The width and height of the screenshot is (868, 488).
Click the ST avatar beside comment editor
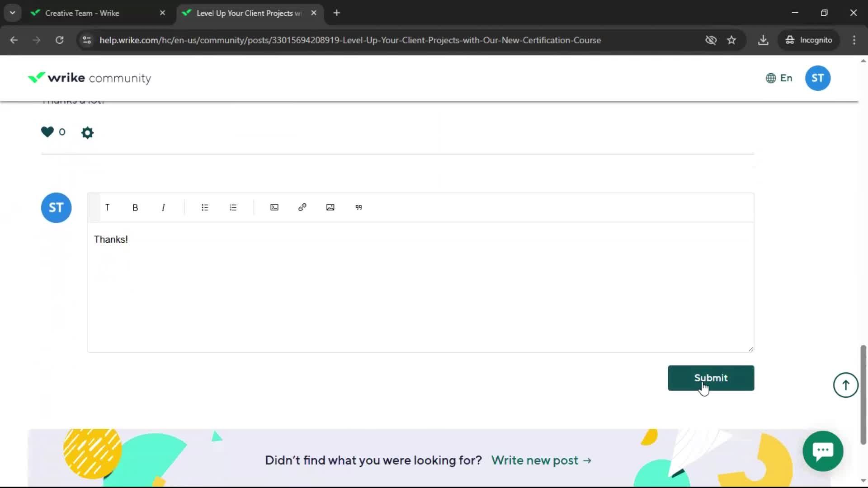(56, 208)
